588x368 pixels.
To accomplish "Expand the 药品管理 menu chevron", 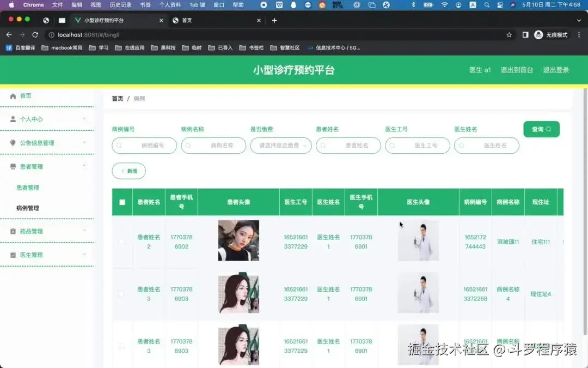I will click(84, 231).
